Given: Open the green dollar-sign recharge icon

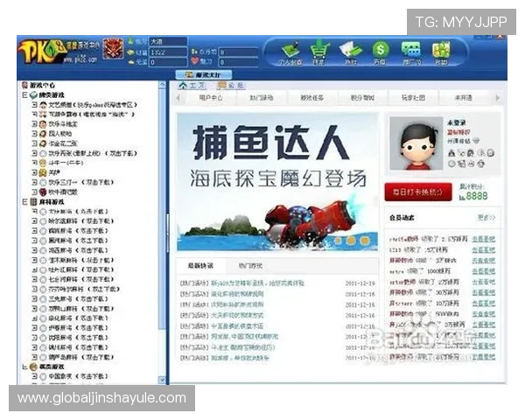Looking at the screenshot, I should tap(380, 51).
